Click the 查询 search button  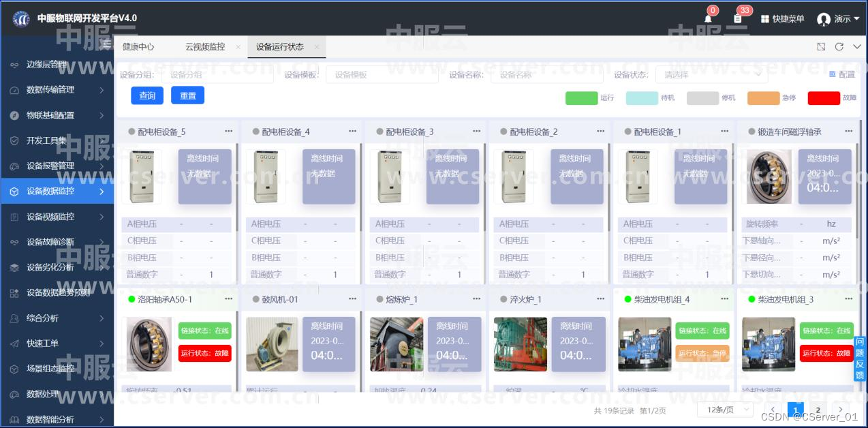coord(147,95)
